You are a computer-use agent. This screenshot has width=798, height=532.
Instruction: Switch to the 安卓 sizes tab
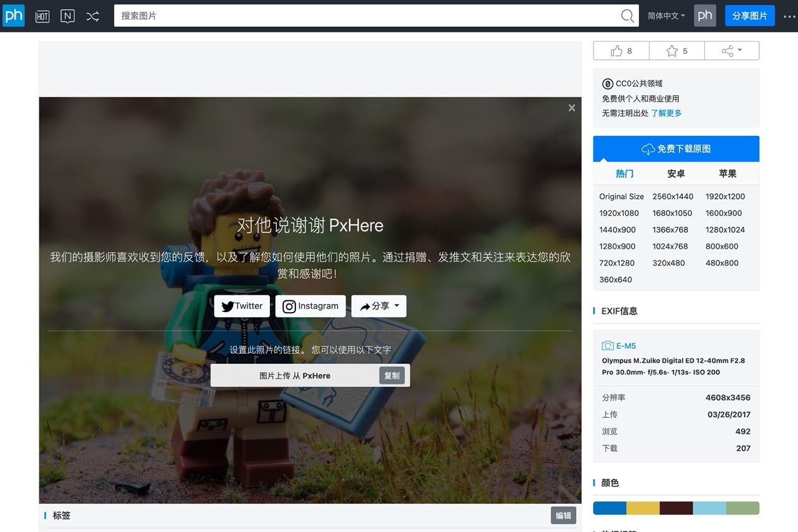click(x=676, y=174)
